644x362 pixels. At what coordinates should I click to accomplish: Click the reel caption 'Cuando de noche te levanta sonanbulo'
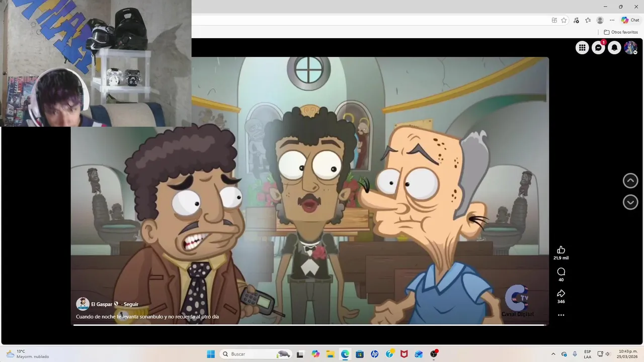point(147,317)
